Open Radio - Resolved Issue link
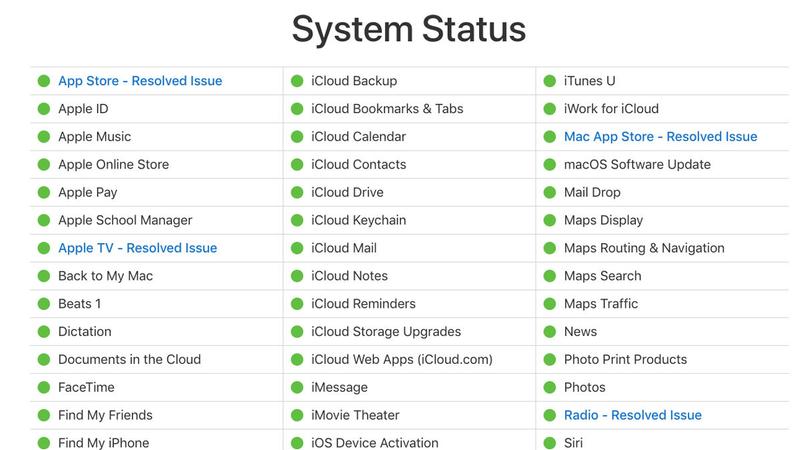The width and height of the screenshot is (800, 450). 633,415
